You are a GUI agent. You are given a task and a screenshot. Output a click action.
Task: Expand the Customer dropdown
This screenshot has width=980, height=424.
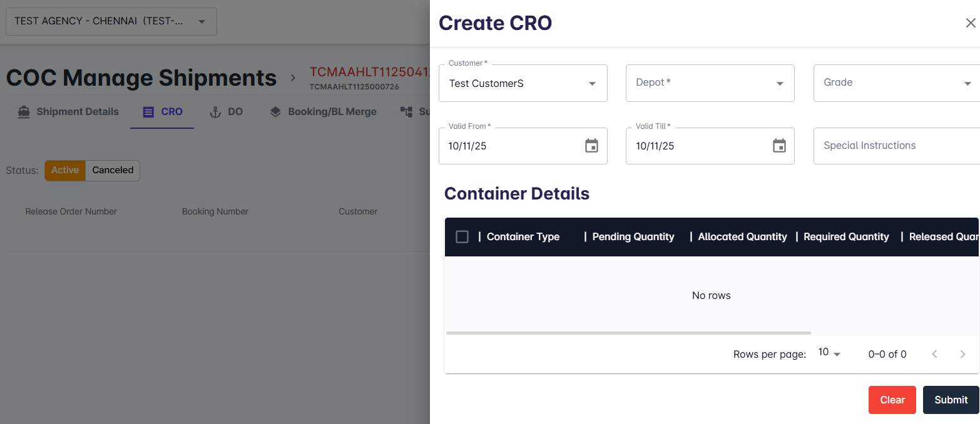tap(591, 83)
